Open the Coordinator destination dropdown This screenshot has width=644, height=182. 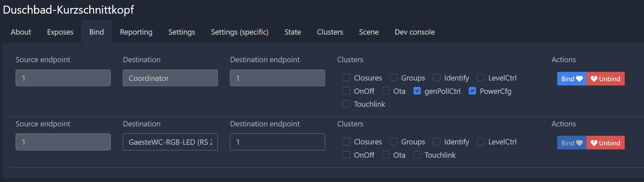[170, 78]
